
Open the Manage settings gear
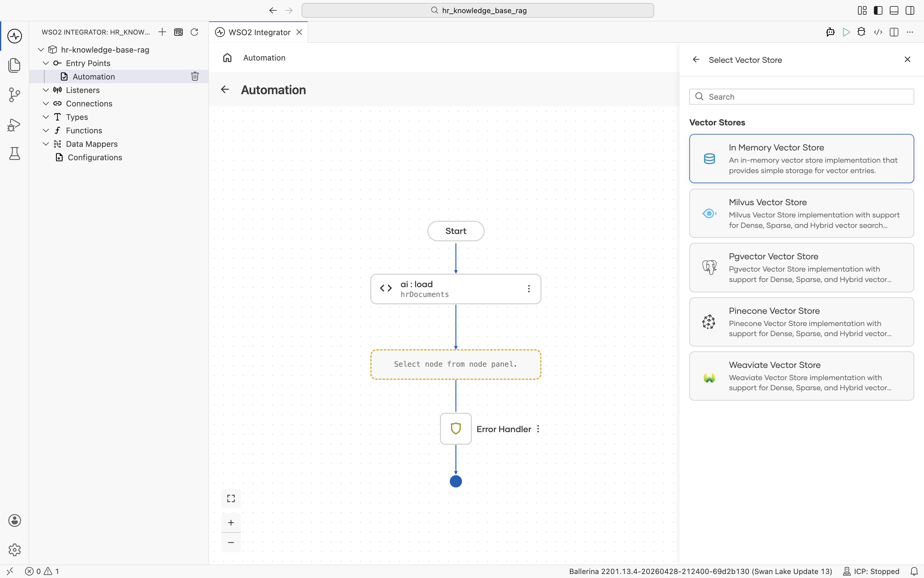pyautogui.click(x=14, y=550)
